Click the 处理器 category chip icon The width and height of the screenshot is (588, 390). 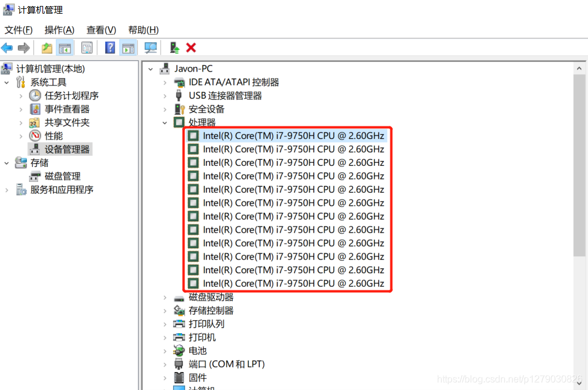(179, 122)
